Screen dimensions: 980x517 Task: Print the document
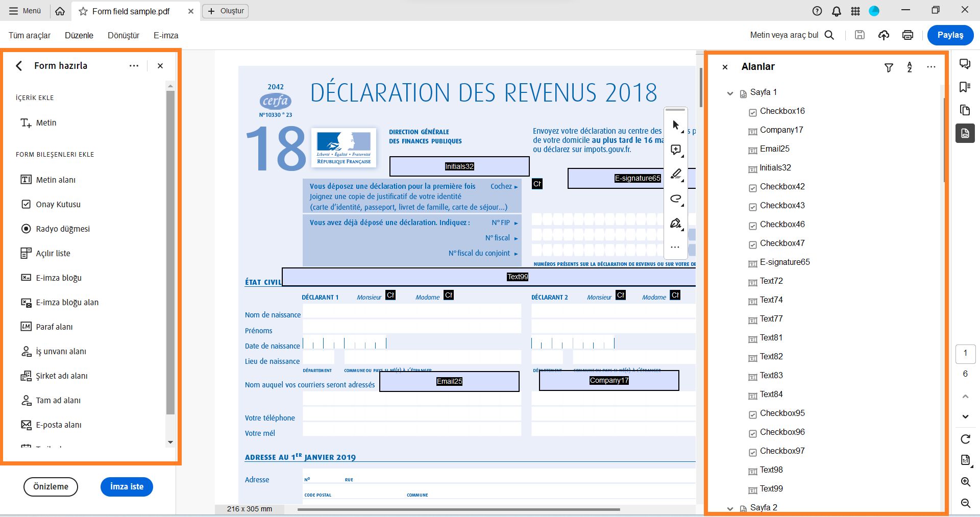point(908,35)
